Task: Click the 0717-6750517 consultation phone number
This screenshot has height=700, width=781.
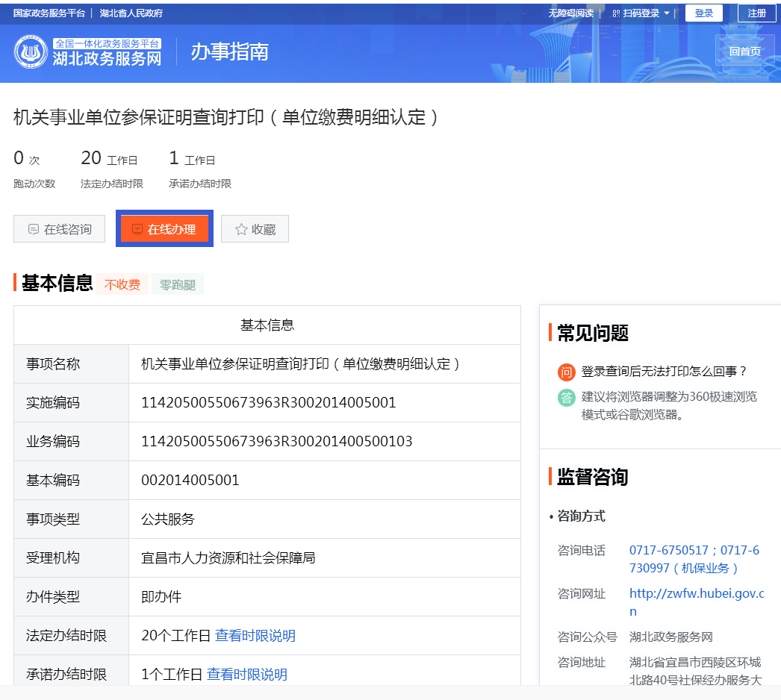Action: click(x=668, y=551)
